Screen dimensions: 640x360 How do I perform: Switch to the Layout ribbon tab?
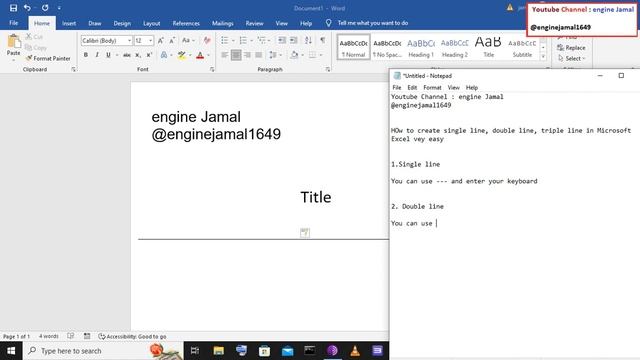(151, 23)
